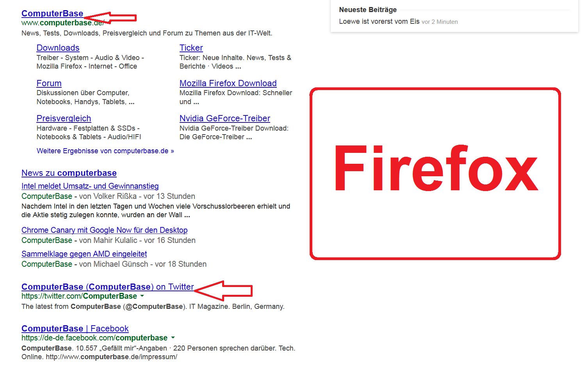The height and width of the screenshot is (365, 588).
Task: Click 'Ticker: Neue Inhalte. News, Tests' description
Action: (235, 62)
